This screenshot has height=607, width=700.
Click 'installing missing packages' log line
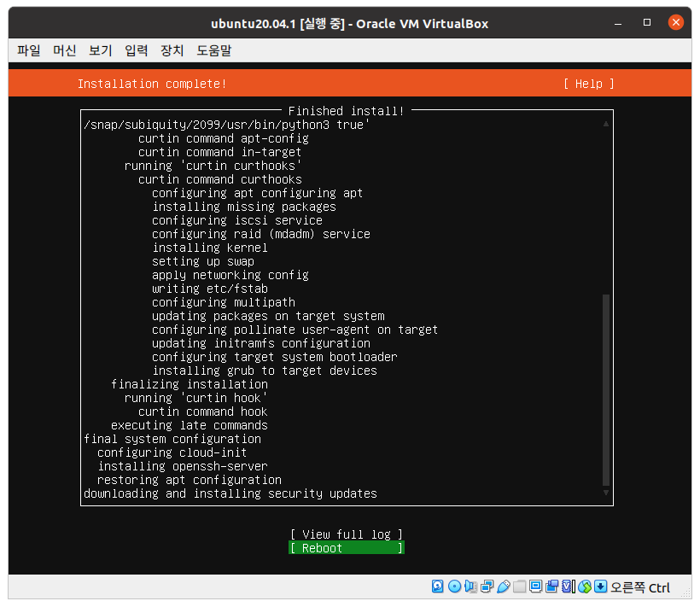[x=244, y=207]
